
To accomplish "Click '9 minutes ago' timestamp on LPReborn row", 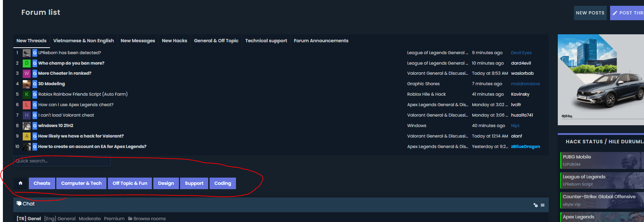I will pyautogui.click(x=487, y=53).
